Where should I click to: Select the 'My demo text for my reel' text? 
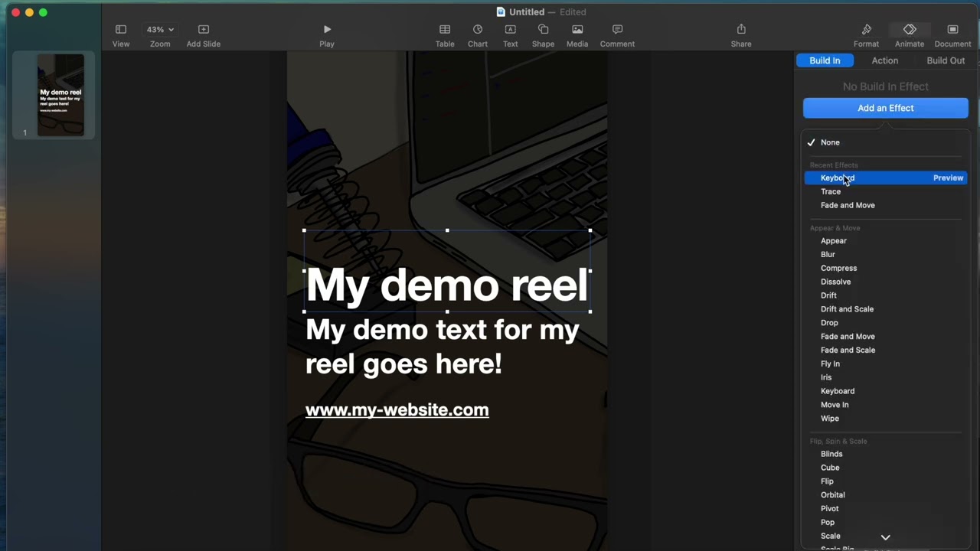[x=442, y=347]
